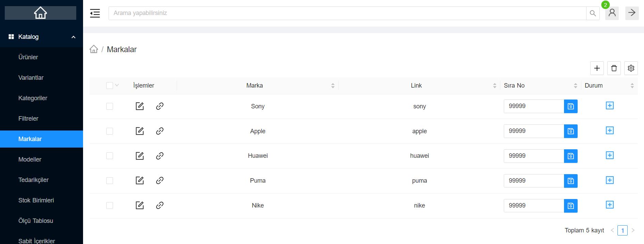Screen dimensions: 644x244
Task: Select the Huawei row checkbox
Action: [x=110, y=156]
